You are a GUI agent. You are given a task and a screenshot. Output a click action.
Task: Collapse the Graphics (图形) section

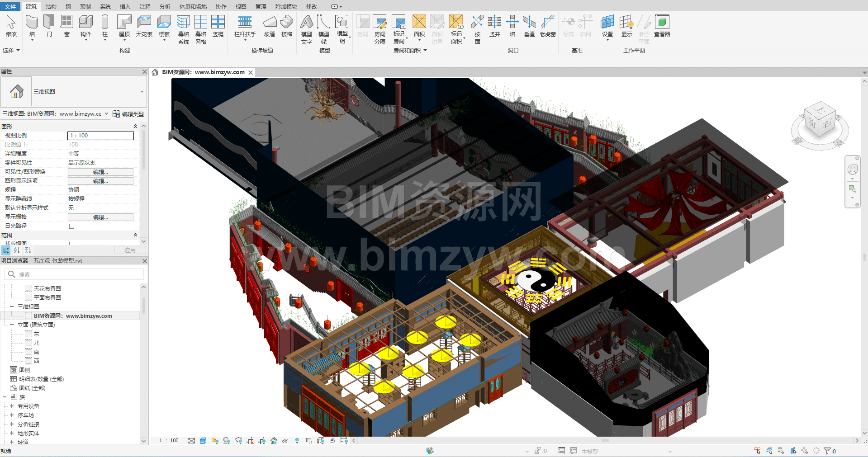tap(135, 126)
